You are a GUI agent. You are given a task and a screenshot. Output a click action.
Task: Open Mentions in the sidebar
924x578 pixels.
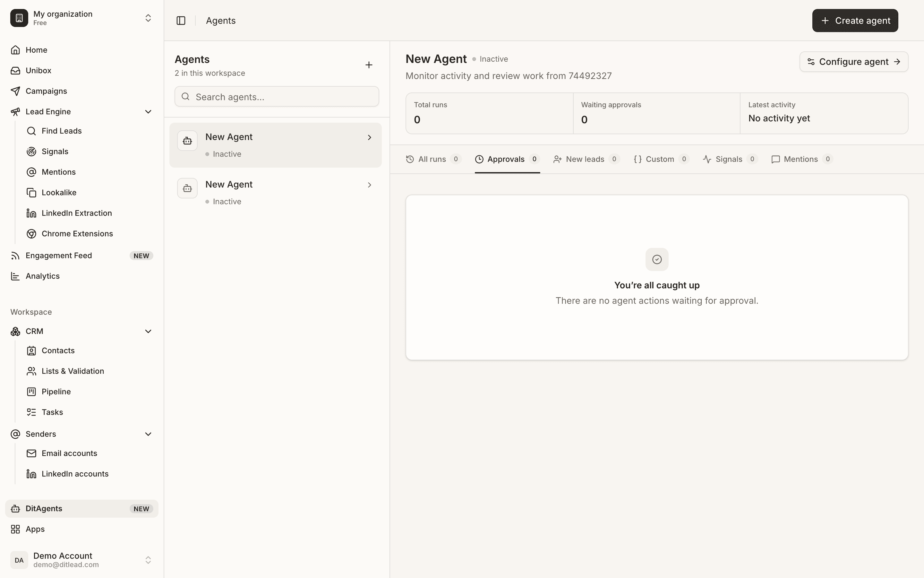pos(90,172)
